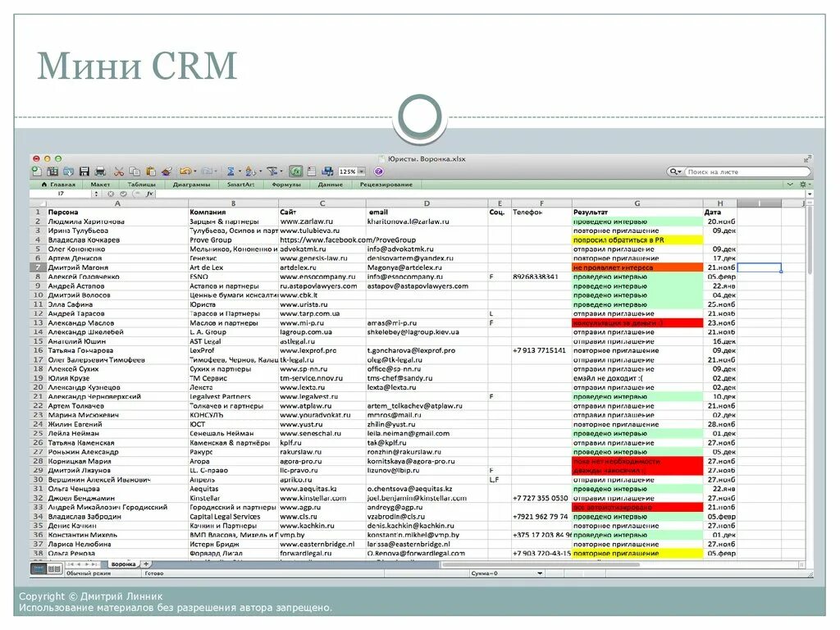The height and width of the screenshot is (630, 840).
Task: Select row 7 header
Action: [x=38, y=267]
